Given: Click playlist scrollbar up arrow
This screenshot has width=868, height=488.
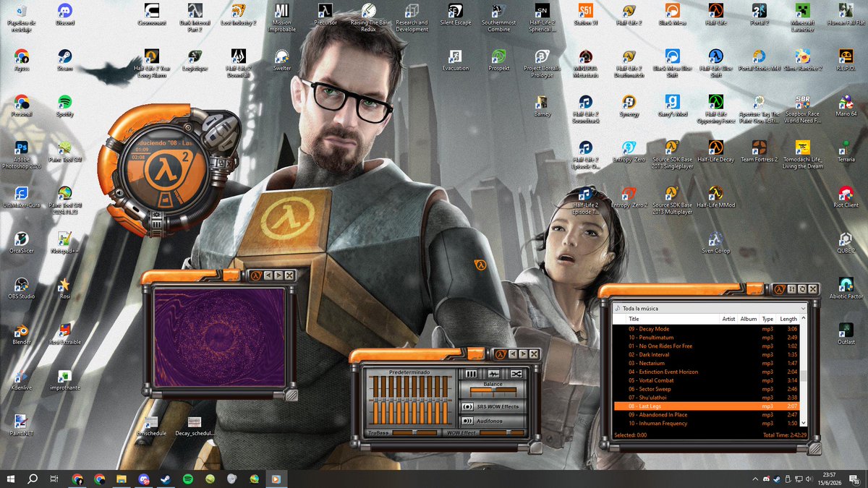Looking at the screenshot, I should point(804,318).
